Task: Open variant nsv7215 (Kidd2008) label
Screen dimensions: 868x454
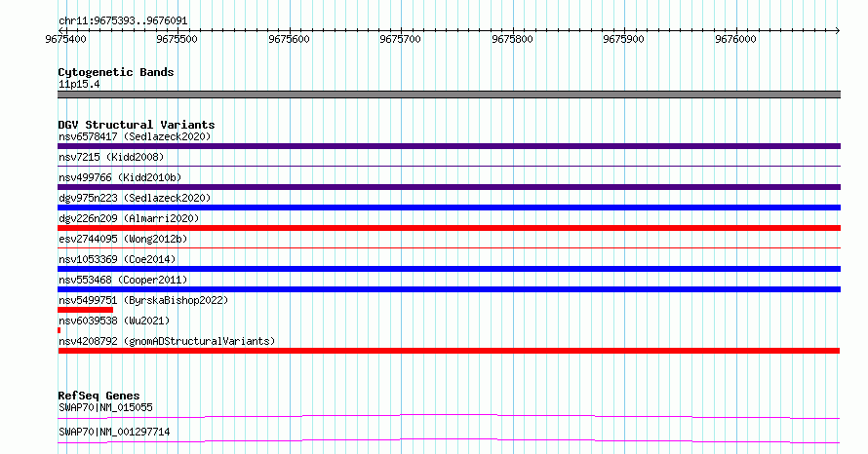Action: tap(111, 157)
